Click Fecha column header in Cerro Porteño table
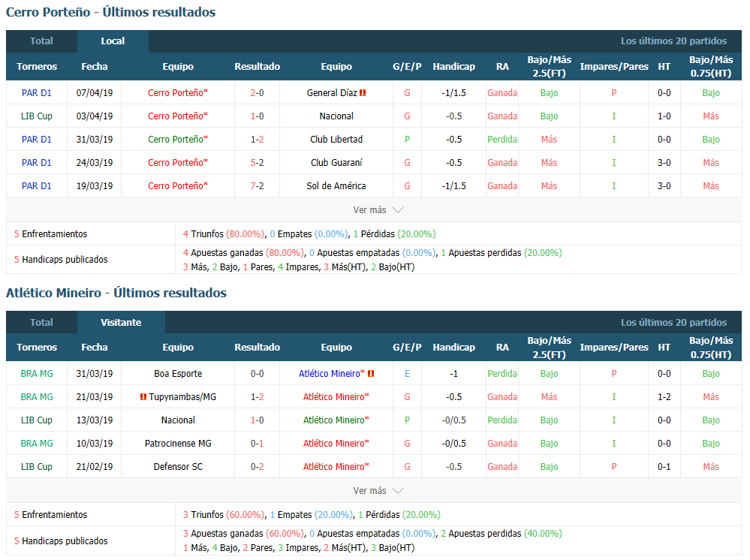 tap(95, 67)
